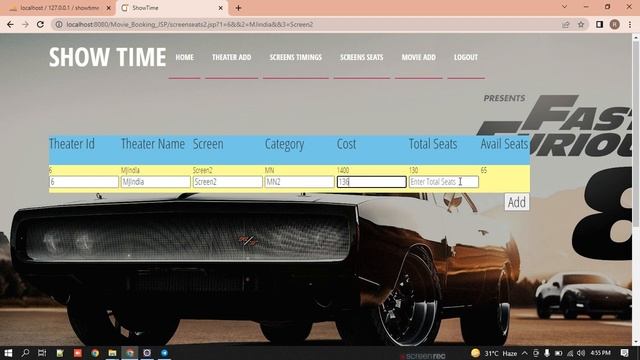Click the Screen input containing Screen2
Image resolution: width=640 pixels, height=360 pixels.
[227, 182]
